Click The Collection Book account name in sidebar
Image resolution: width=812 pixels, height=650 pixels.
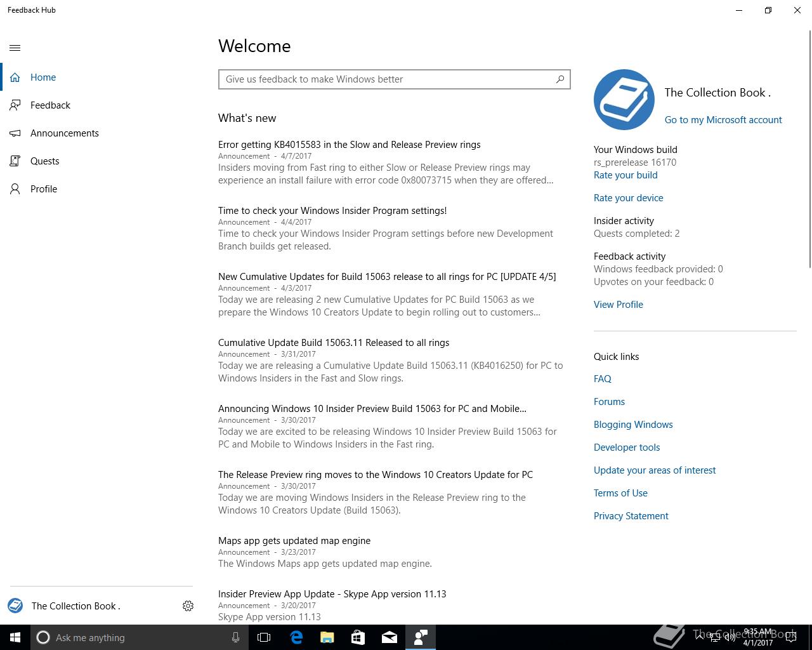(x=76, y=606)
